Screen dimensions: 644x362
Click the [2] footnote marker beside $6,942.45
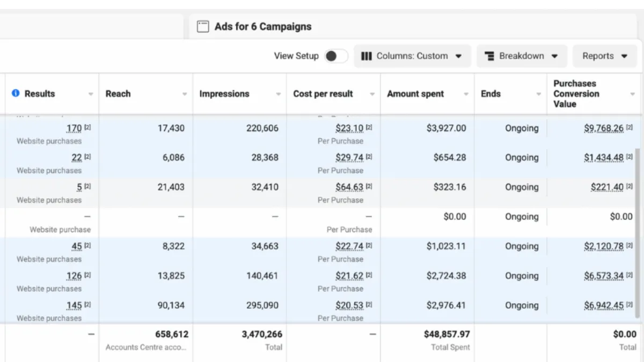[630, 304]
